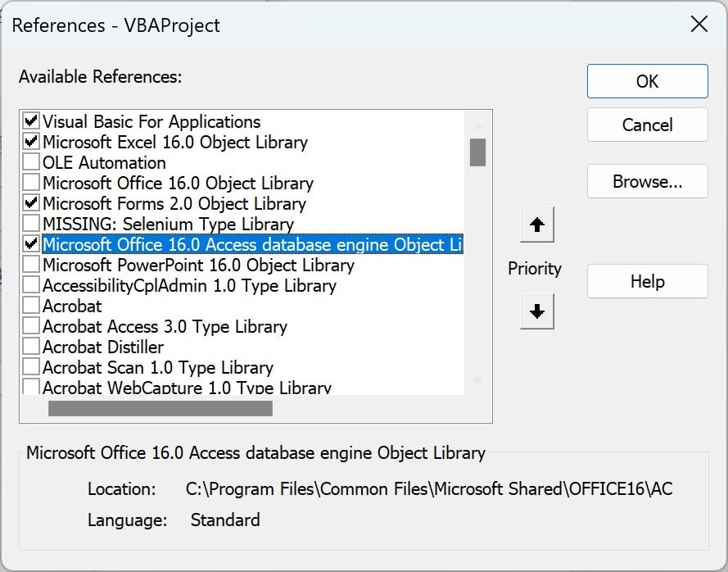Viewport: 728px width, 572px height.
Task: Check the Acrobat checkbox
Action: [31, 306]
